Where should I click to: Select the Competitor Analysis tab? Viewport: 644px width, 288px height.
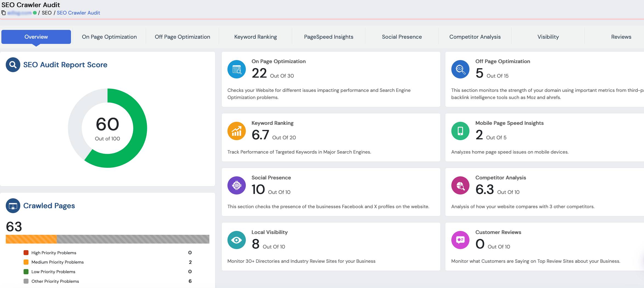point(475,37)
